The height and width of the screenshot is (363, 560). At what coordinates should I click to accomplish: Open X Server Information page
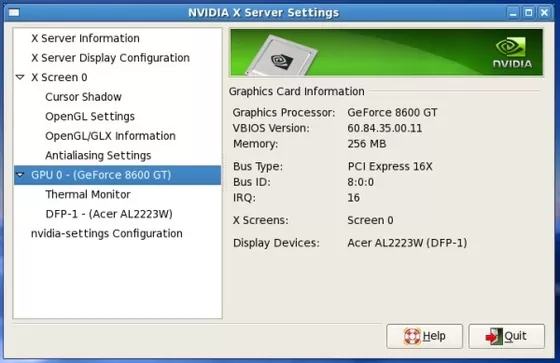[x=85, y=38]
